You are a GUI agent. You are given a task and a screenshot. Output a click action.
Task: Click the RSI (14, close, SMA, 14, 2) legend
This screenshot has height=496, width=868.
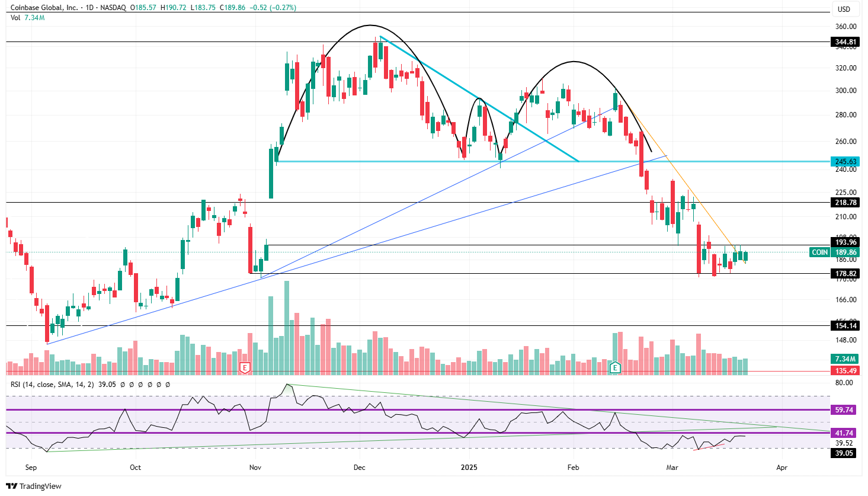click(52, 385)
